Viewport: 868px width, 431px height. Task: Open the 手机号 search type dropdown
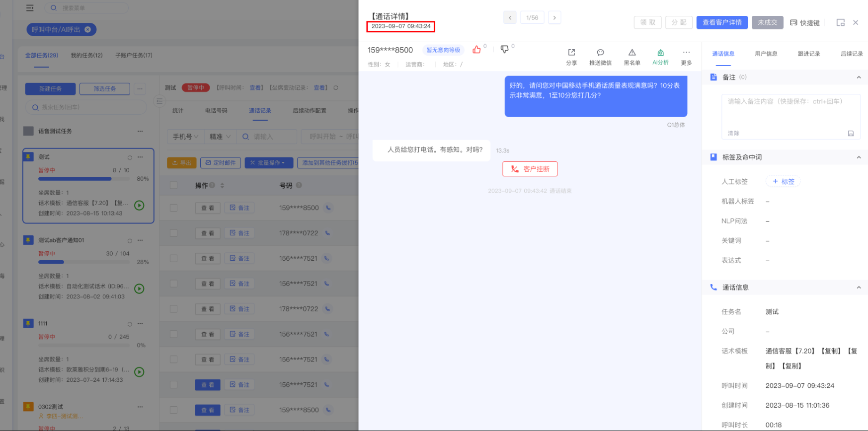(185, 137)
